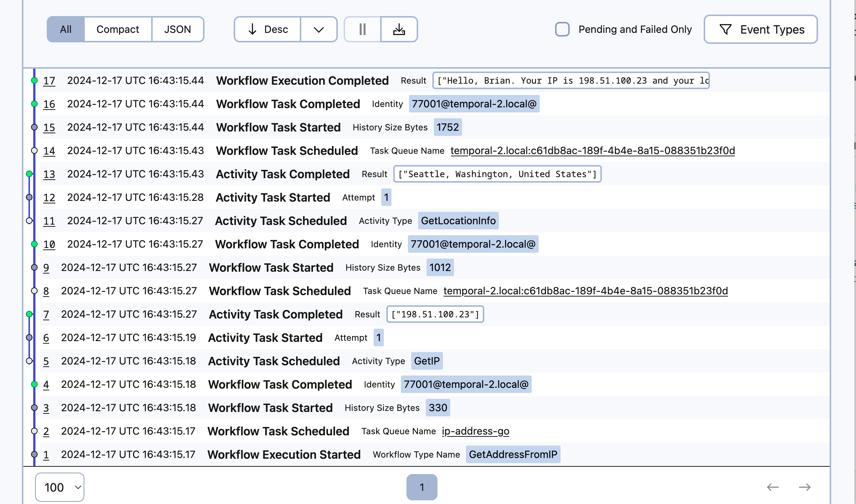This screenshot has width=856, height=504.
Task: Click the timeline dot for event 13
Action: pyautogui.click(x=29, y=174)
